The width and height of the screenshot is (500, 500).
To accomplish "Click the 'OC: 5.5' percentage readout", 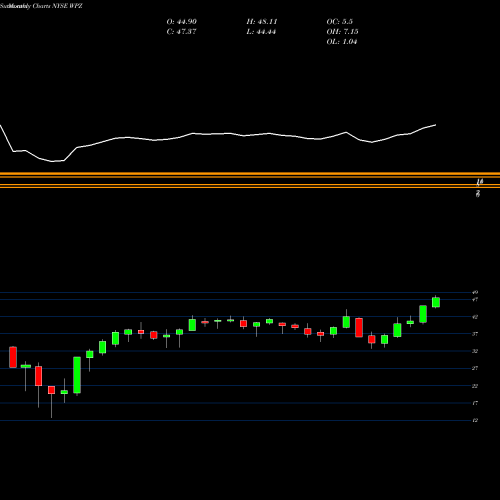I will coord(339,22).
